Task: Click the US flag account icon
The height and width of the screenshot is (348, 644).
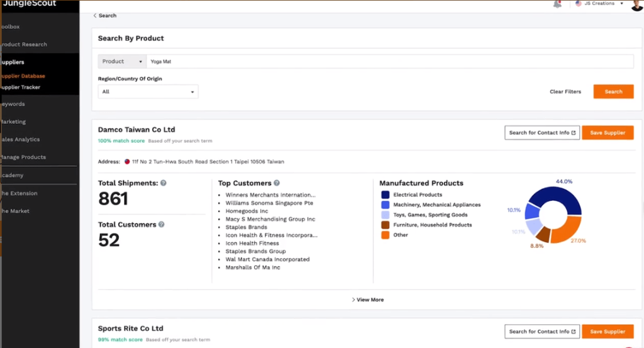Action: 579,3
